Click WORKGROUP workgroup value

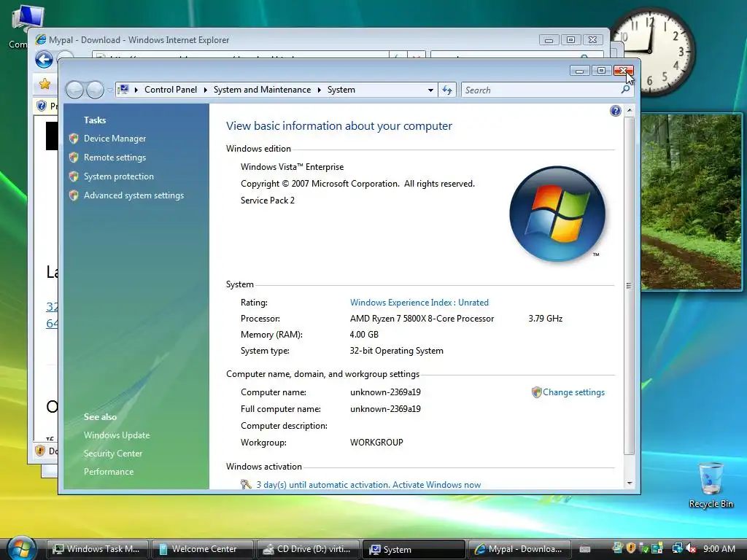(376, 443)
